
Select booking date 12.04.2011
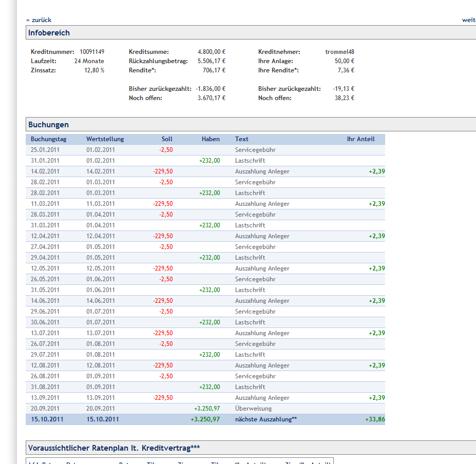click(45, 236)
